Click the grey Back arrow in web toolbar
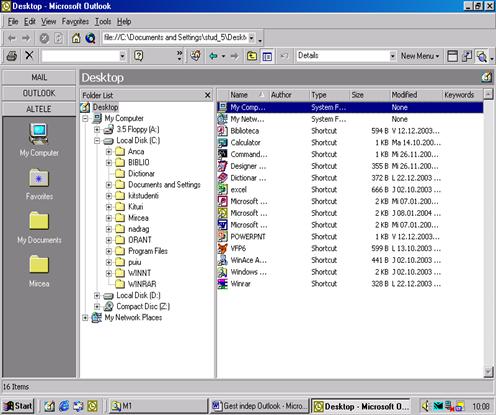 click(12, 38)
